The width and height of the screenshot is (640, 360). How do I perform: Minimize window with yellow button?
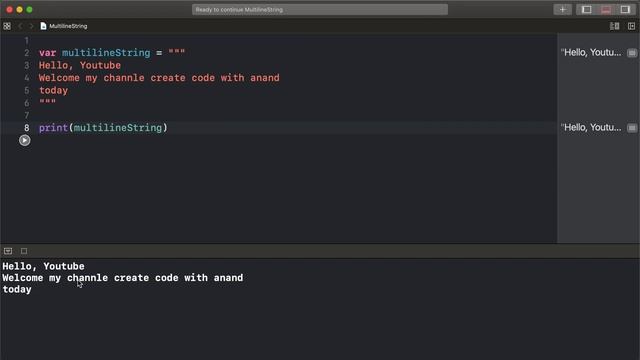pyautogui.click(x=19, y=9)
